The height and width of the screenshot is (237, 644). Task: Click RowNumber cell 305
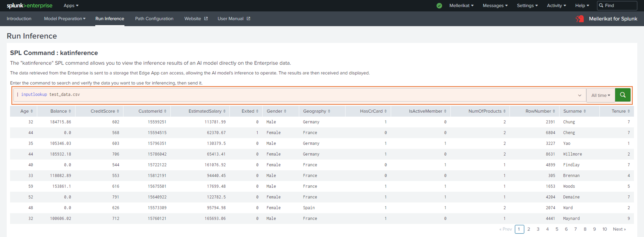click(551, 176)
